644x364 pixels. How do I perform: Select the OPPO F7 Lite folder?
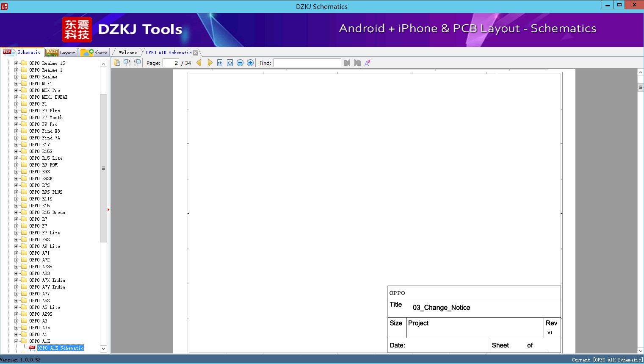[44, 233]
